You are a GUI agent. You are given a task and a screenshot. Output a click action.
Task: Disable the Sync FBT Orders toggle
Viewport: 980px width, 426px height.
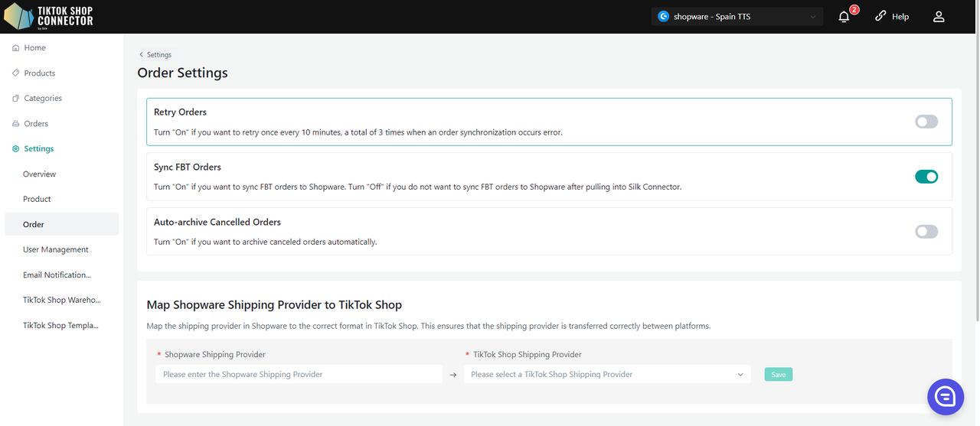point(926,177)
